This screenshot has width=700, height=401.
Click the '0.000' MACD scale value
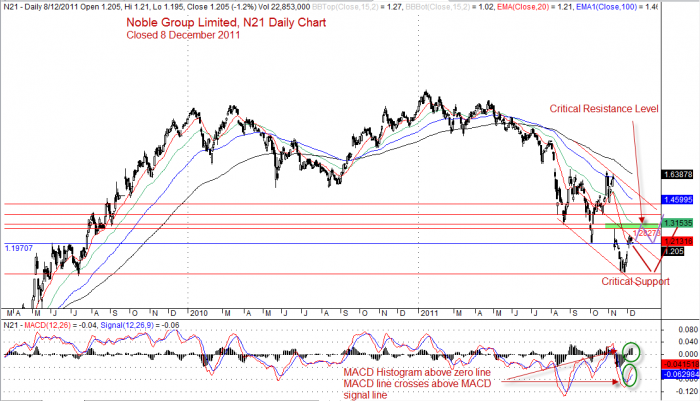click(x=688, y=354)
